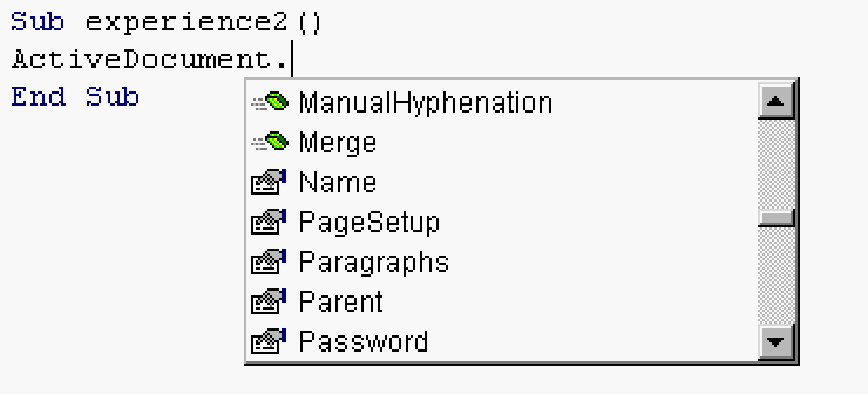Viewport: 868px width, 394px height.
Task: Click the property icon next to Name
Action: [x=269, y=182]
